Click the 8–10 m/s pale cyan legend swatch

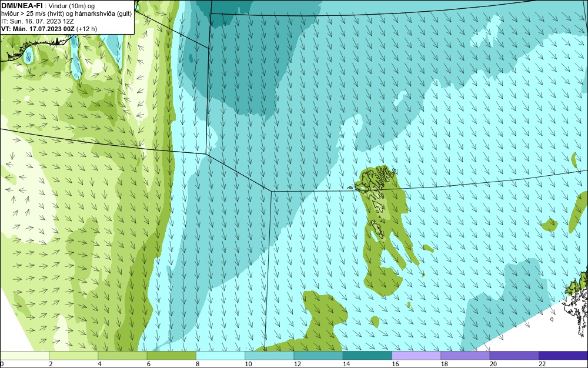[220, 356]
